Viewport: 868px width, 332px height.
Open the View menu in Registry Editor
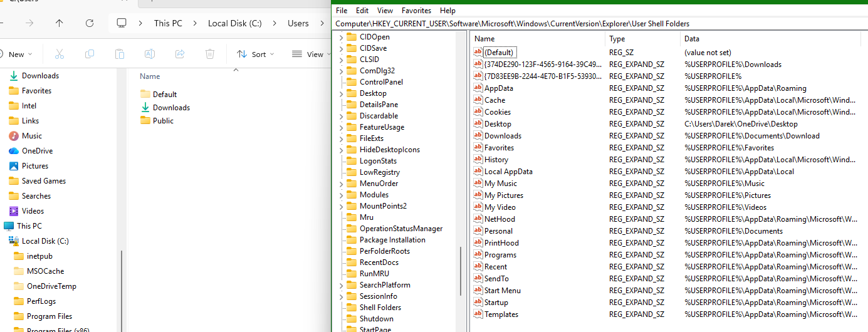click(x=385, y=11)
